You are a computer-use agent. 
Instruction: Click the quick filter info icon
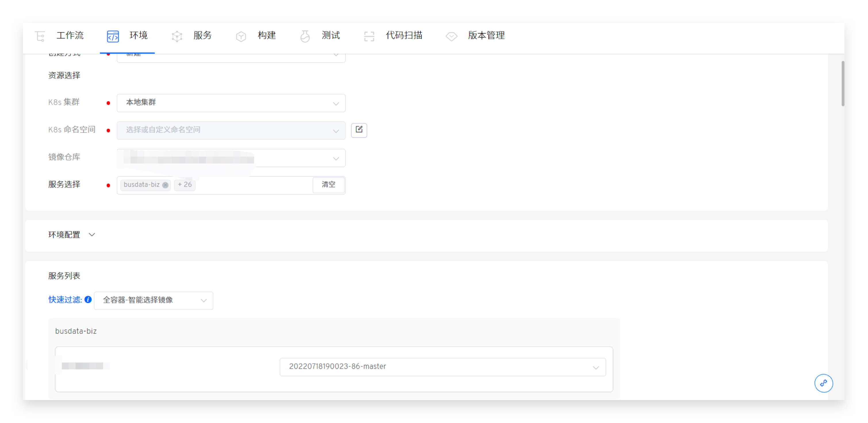pyautogui.click(x=88, y=299)
